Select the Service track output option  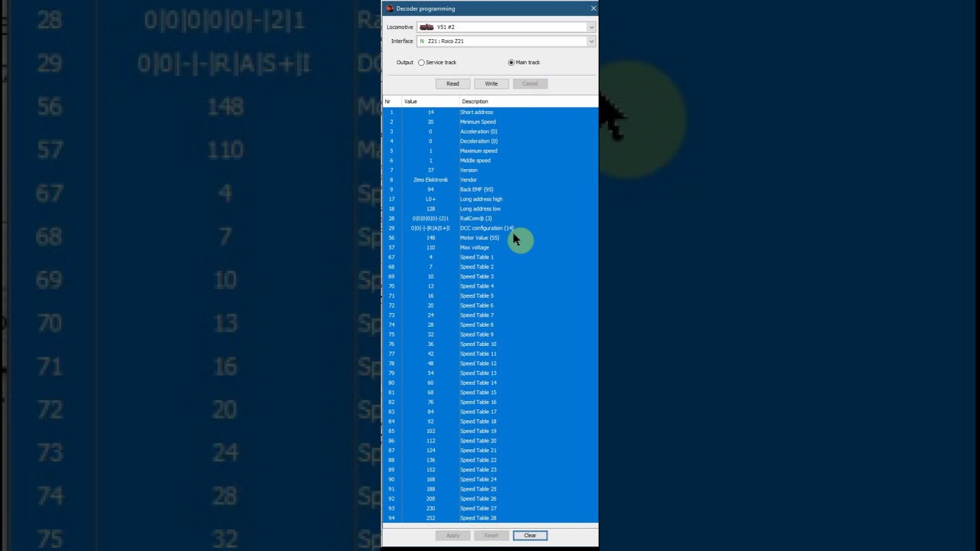coord(437,63)
